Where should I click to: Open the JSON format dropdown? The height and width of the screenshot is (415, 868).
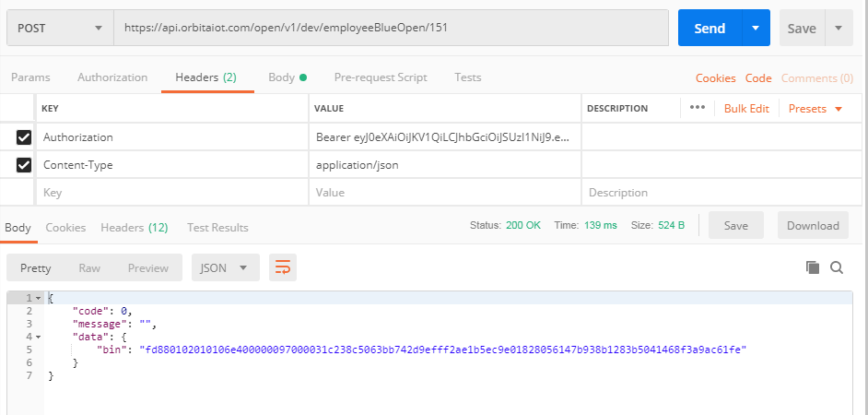tap(225, 268)
